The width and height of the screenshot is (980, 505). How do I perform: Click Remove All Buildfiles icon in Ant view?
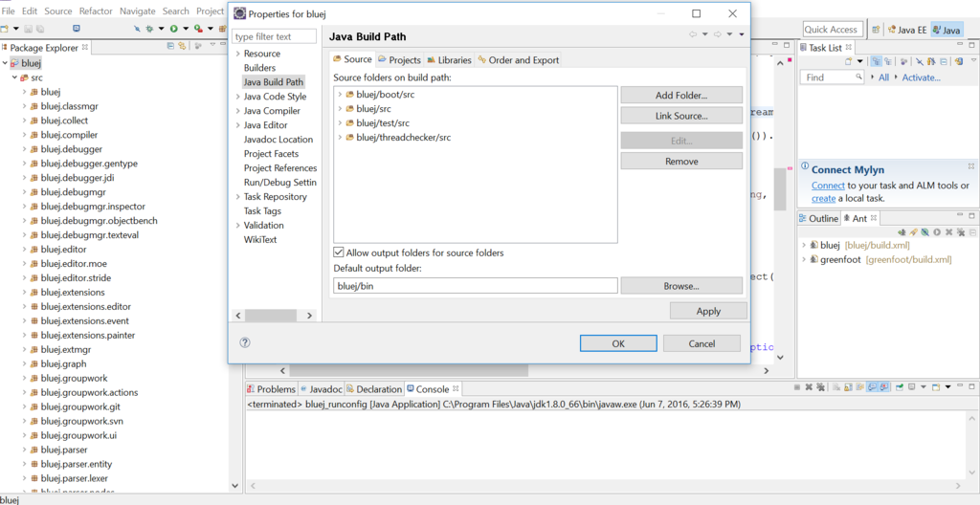pos(961,232)
